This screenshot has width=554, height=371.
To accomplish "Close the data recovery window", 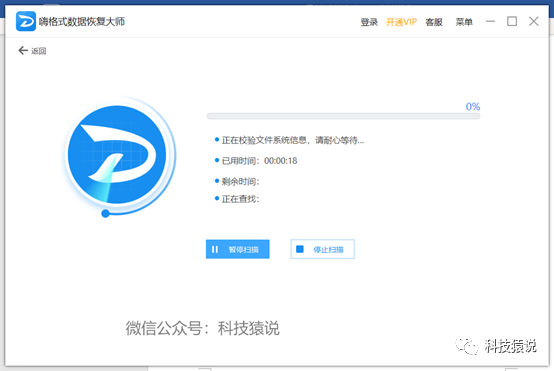I will [534, 22].
